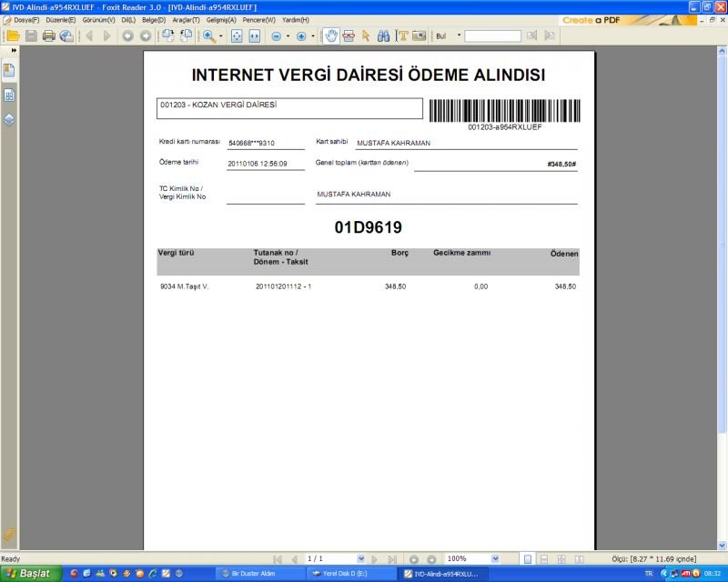Click the binoculars Search icon
This screenshot has width=728, height=582.
pyautogui.click(x=384, y=36)
